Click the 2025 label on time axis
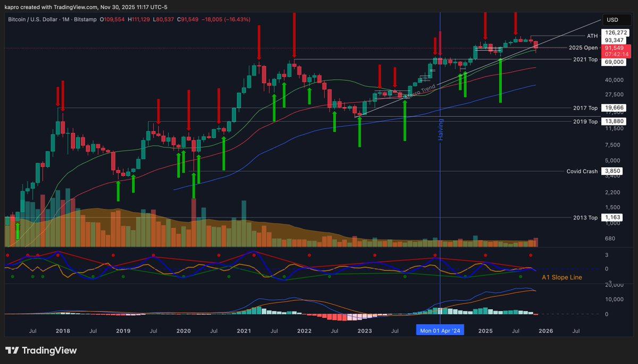 click(x=485, y=331)
